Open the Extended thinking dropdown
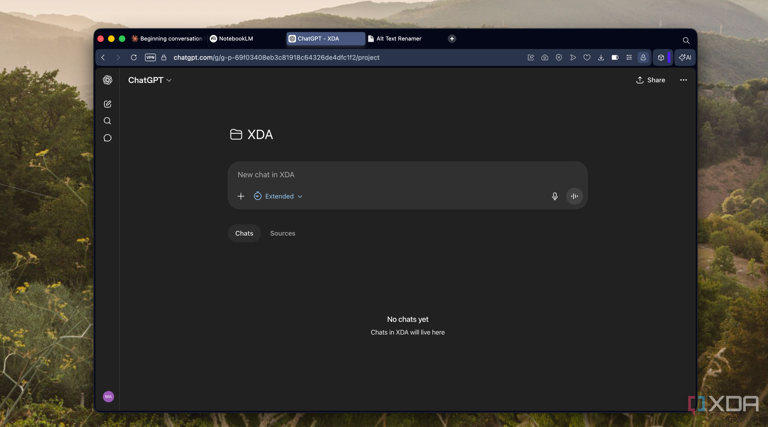The height and width of the screenshot is (427, 768). point(278,196)
